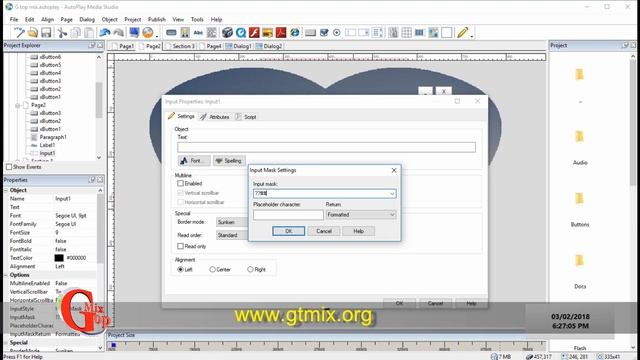Toggle the Horizontal scrollbar checkbox
640x360 pixels.
pos(180,202)
